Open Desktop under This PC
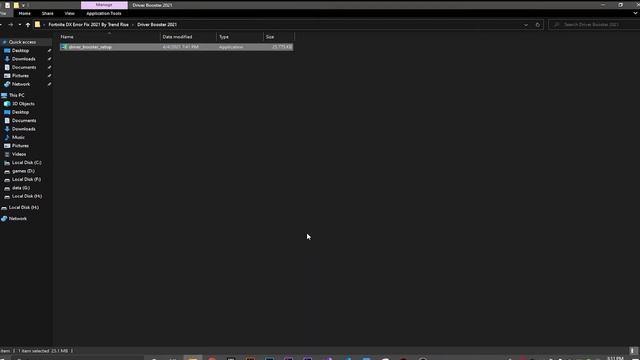The height and width of the screenshot is (360, 640). pyautogui.click(x=20, y=112)
